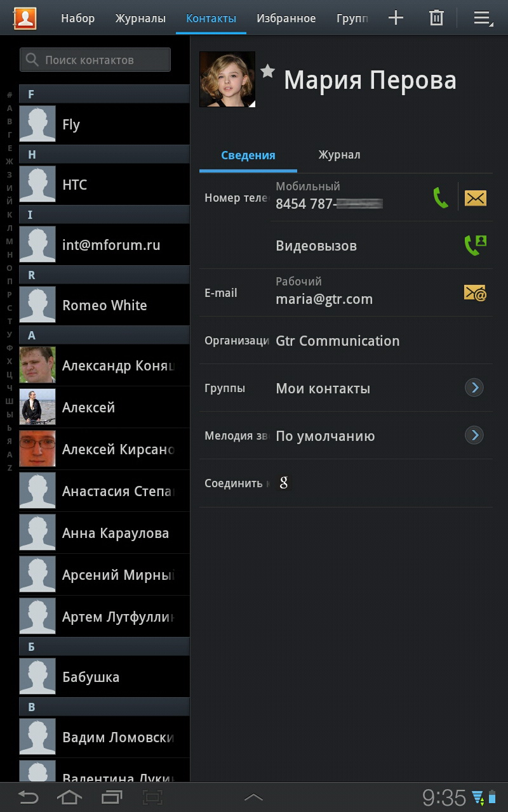The image size is (508, 812).
Task: Expand the Группы selection arrow
Action: coord(474,388)
